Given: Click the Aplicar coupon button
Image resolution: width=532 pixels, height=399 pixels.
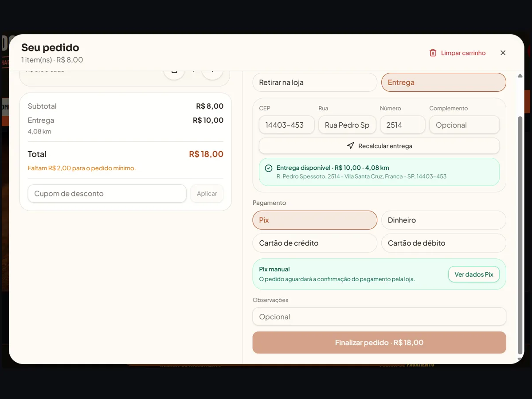Looking at the screenshot, I should 207,194.
